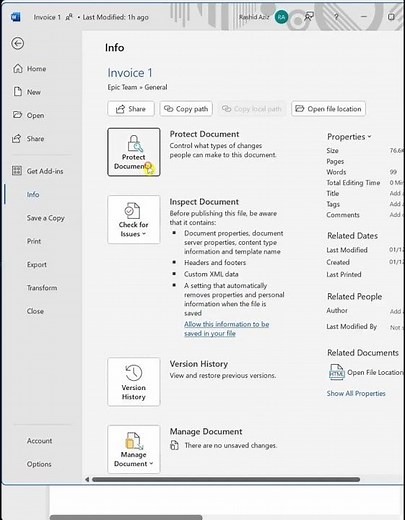Click the horizontal scrollbar in Info pane
The image size is (405, 520).
point(226,480)
